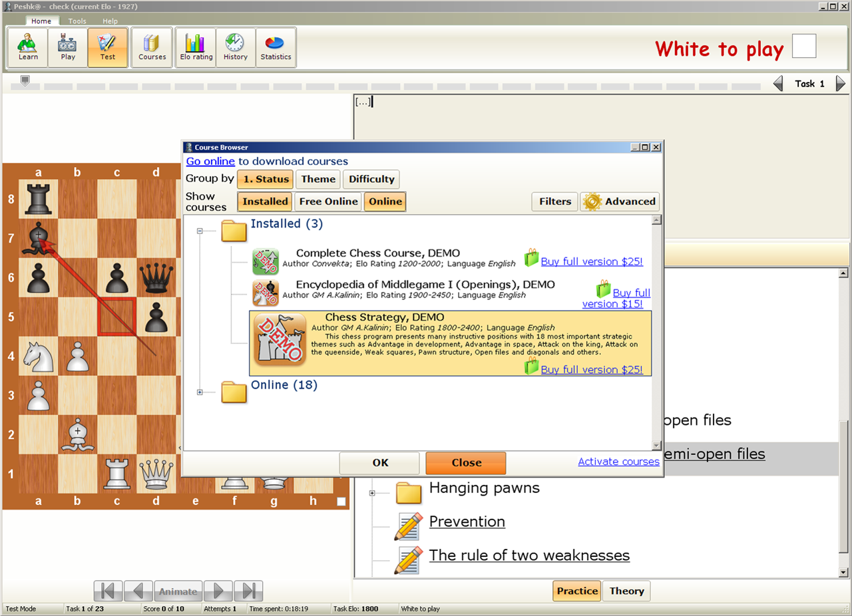Viewport: 852px width, 616px height.
Task: Click the main theme list scrollbar
Action: tap(844, 422)
